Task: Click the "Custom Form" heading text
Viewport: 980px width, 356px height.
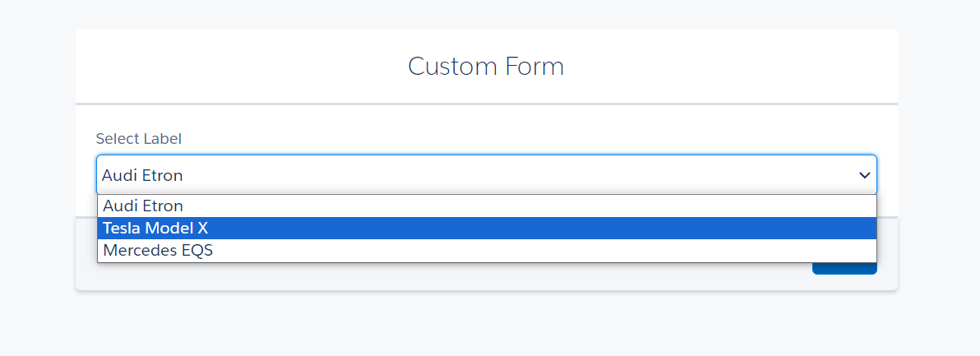Action: tap(486, 67)
